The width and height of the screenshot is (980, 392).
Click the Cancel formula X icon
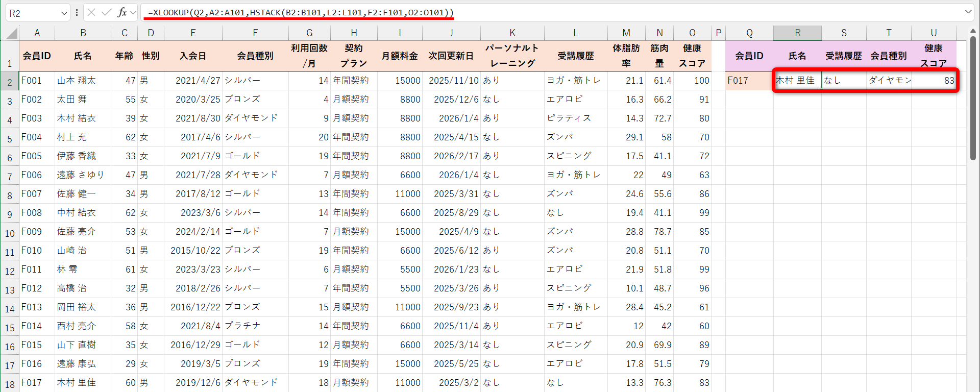(91, 12)
